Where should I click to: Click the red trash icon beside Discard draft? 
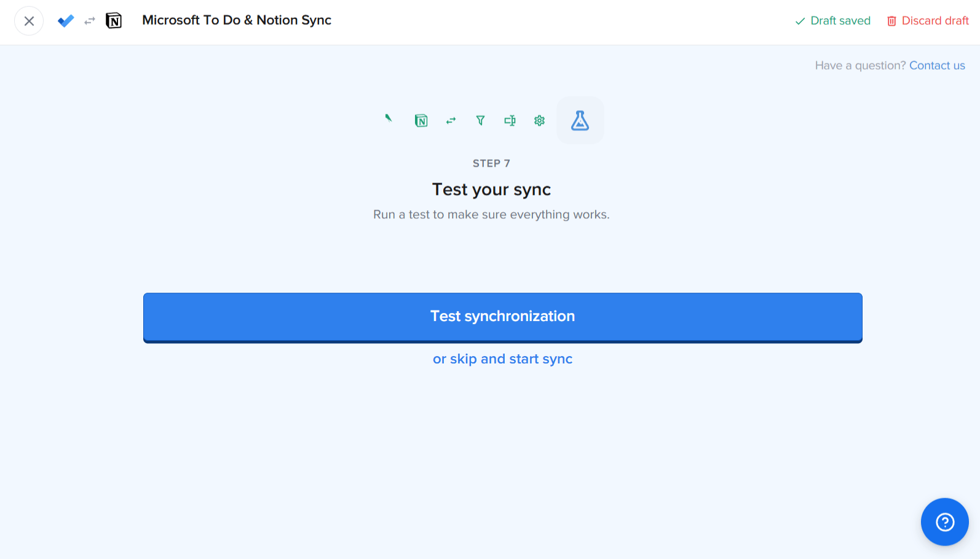point(891,21)
